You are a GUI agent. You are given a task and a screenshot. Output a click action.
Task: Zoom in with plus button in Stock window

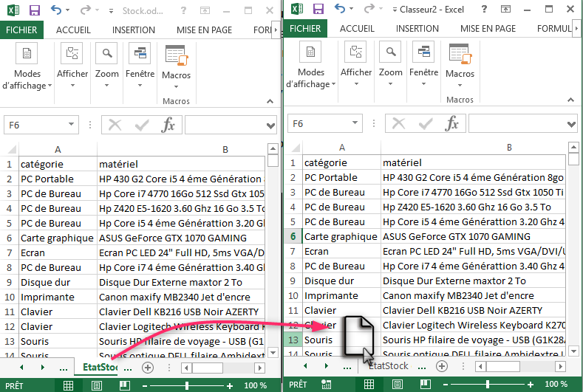tap(230, 386)
